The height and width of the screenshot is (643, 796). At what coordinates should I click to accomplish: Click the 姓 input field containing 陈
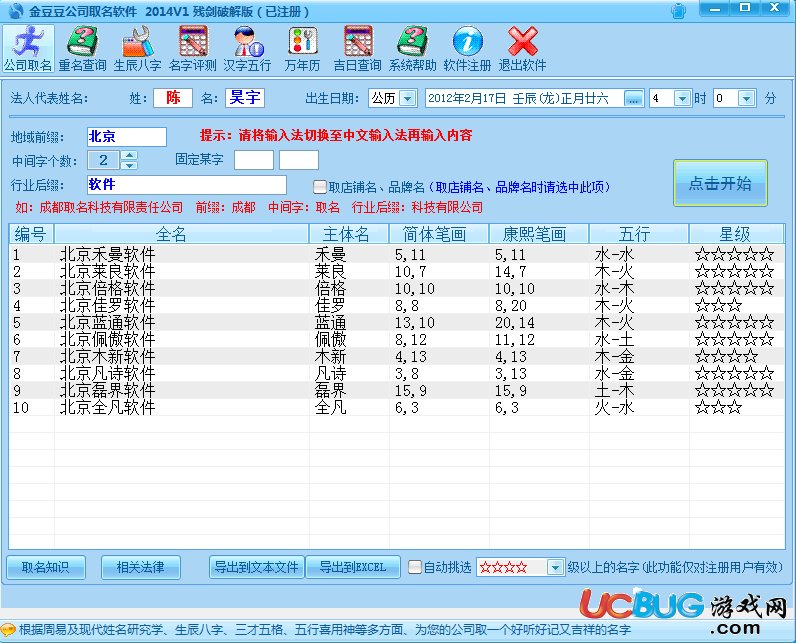point(173,97)
